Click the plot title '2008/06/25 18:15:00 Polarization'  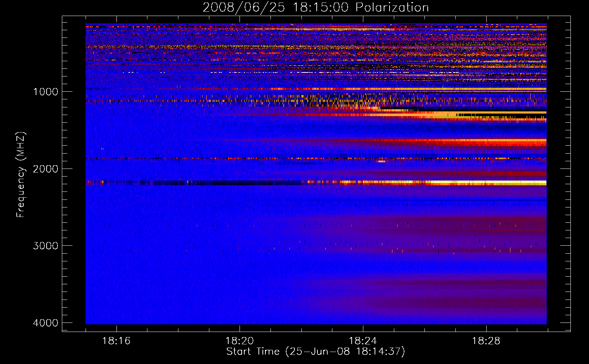click(x=316, y=8)
